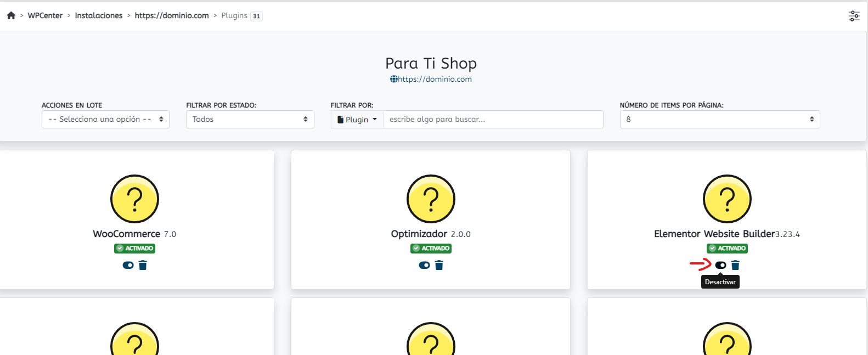This screenshot has width=868, height=355.
Task: Open the Acciones en lote dropdown
Action: point(105,119)
